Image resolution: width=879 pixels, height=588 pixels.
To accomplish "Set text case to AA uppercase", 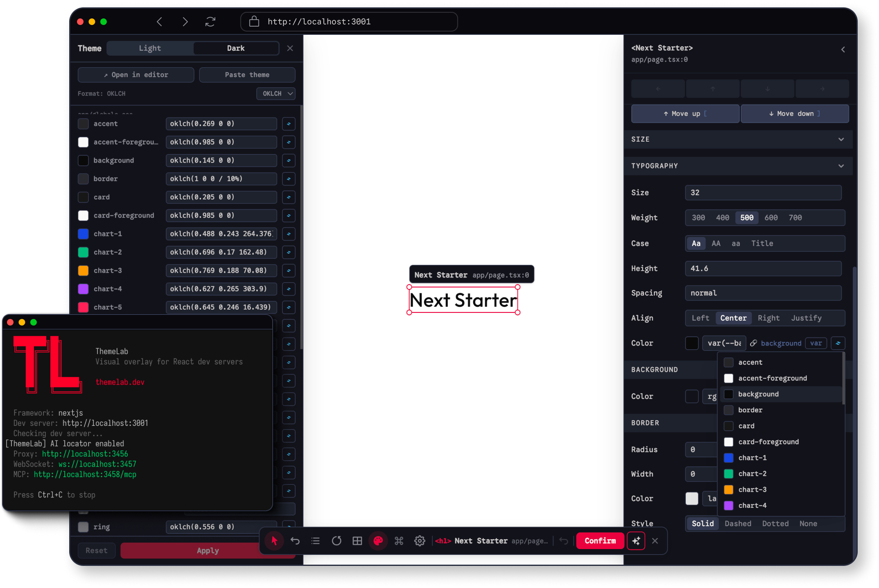I will point(716,244).
